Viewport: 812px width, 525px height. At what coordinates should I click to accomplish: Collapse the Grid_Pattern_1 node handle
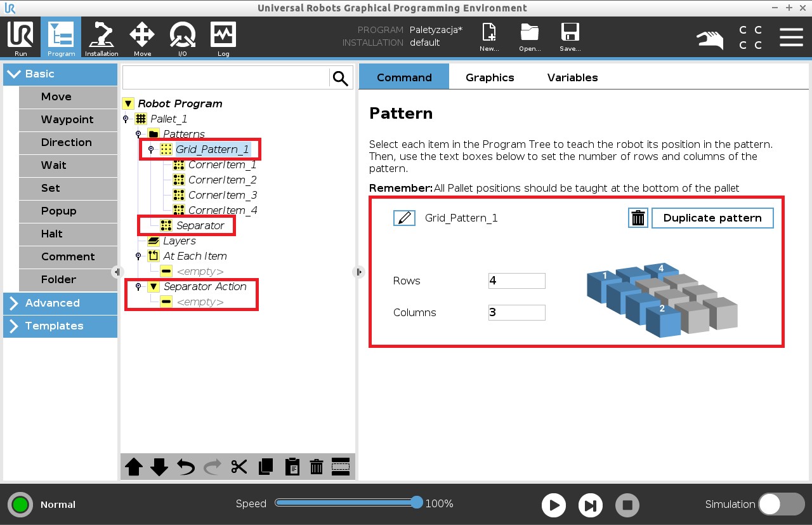[x=151, y=149]
